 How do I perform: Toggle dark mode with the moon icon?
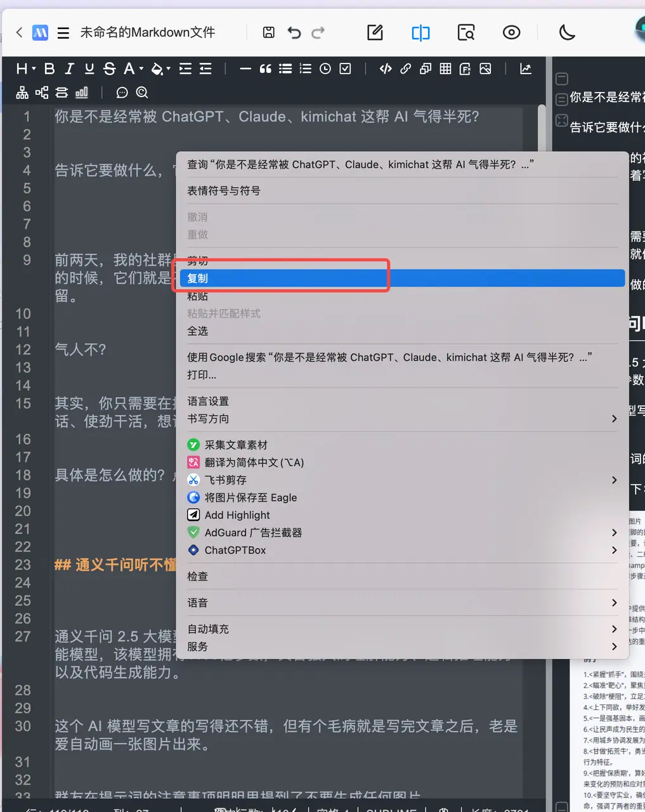point(567,32)
